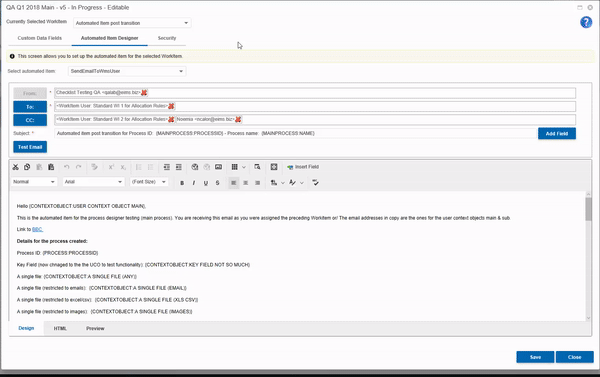
Task: Open the Normal paragraph style dropdown
Action: click(34, 182)
